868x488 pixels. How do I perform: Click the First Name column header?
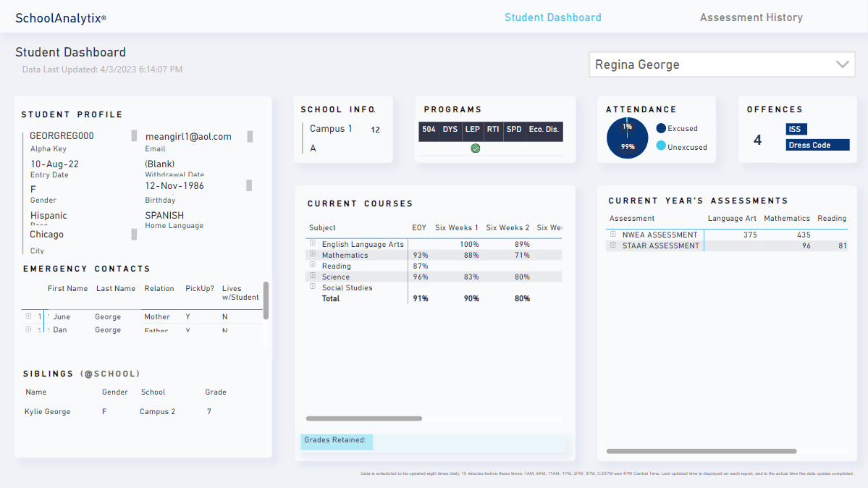click(67, 289)
